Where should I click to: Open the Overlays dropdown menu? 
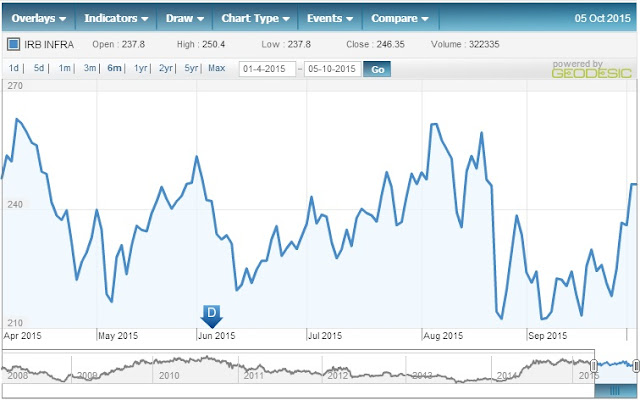pyautogui.click(x=39, y=18)
